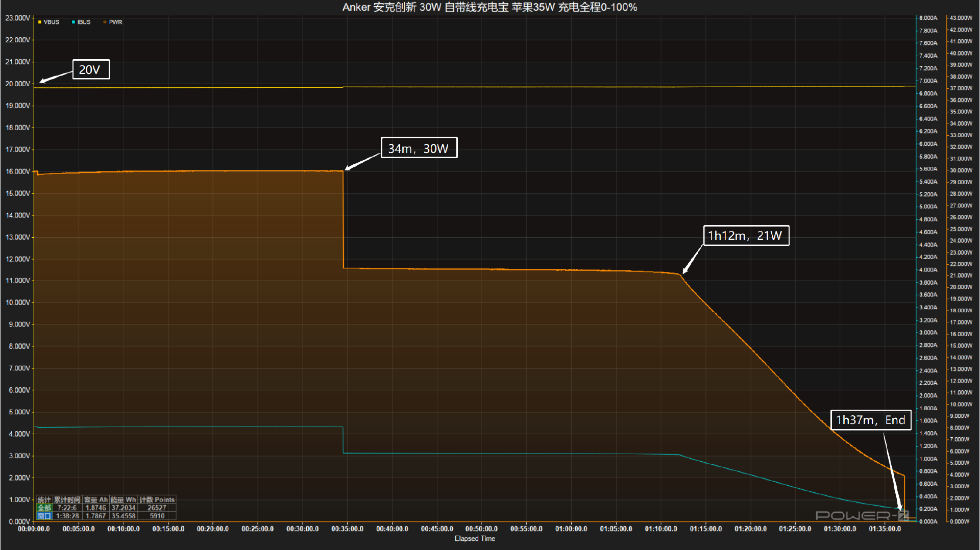Select the green 全部 statistics row label

(x=44, y=508)
